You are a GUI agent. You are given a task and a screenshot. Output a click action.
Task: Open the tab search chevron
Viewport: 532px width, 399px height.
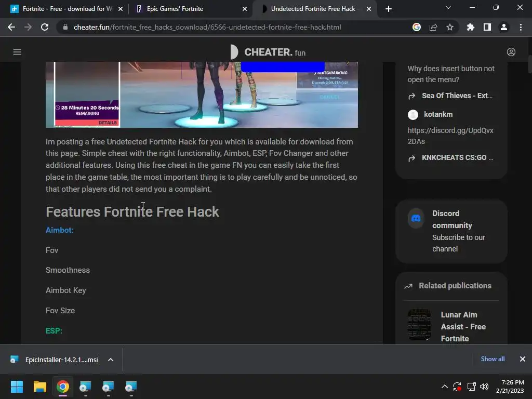coord(448,7)
